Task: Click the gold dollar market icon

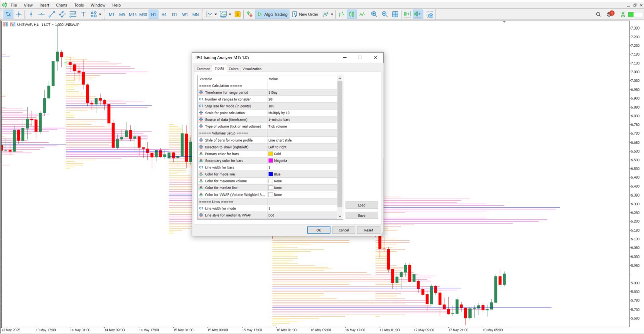Action: (238, 14)
